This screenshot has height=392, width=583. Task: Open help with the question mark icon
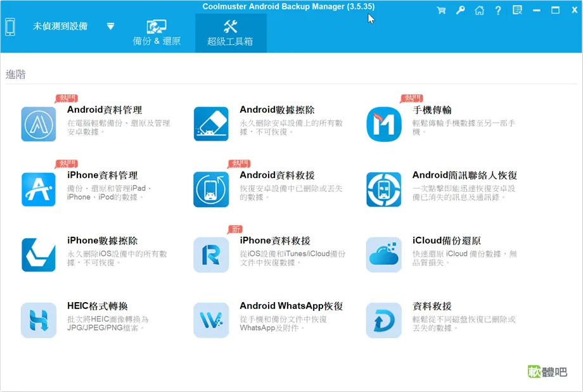[x=498, y=10]
